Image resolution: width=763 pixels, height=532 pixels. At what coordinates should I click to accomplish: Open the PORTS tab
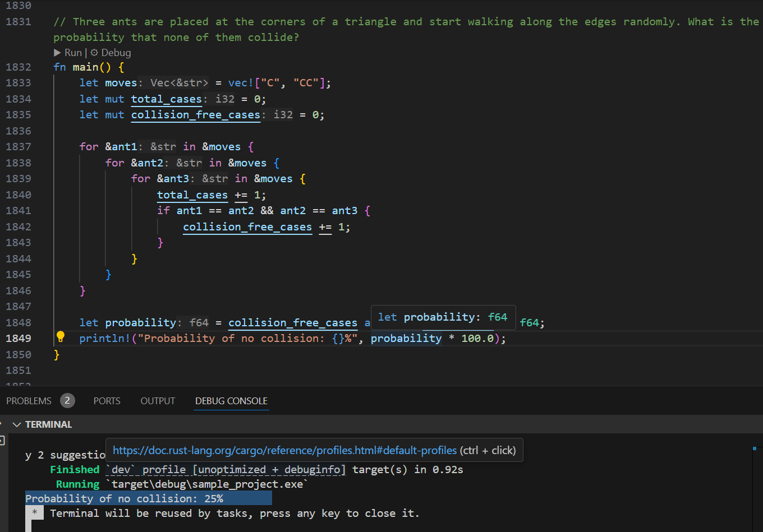(107, 401)
